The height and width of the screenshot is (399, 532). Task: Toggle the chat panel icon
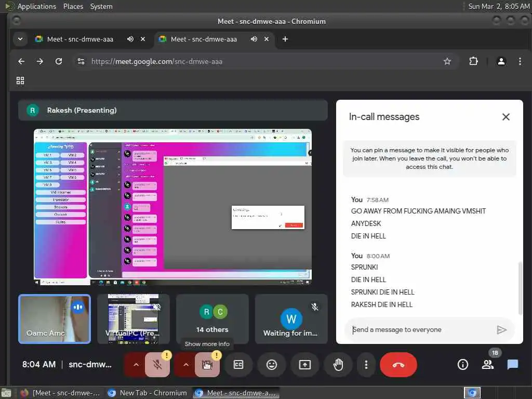pos(513,365)
